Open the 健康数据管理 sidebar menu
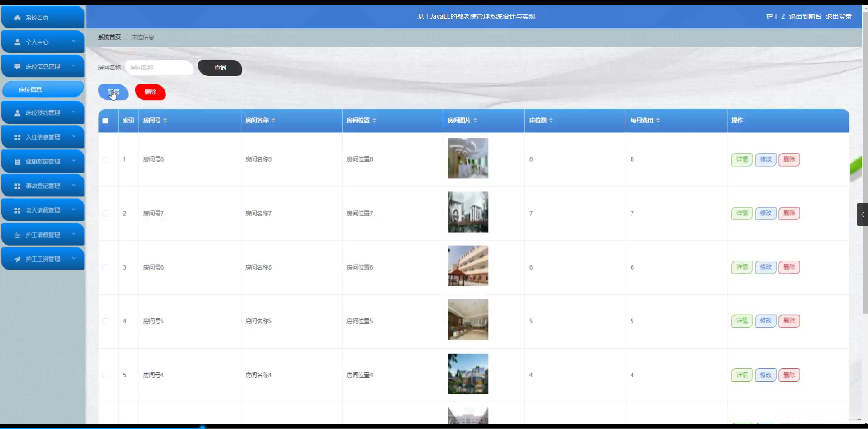 coord(43,161)
